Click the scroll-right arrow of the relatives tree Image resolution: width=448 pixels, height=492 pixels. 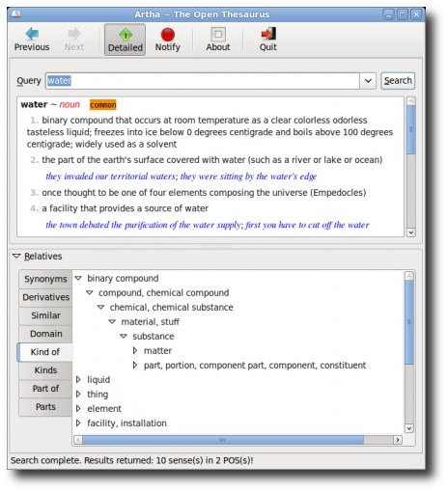tap(398, 440)
